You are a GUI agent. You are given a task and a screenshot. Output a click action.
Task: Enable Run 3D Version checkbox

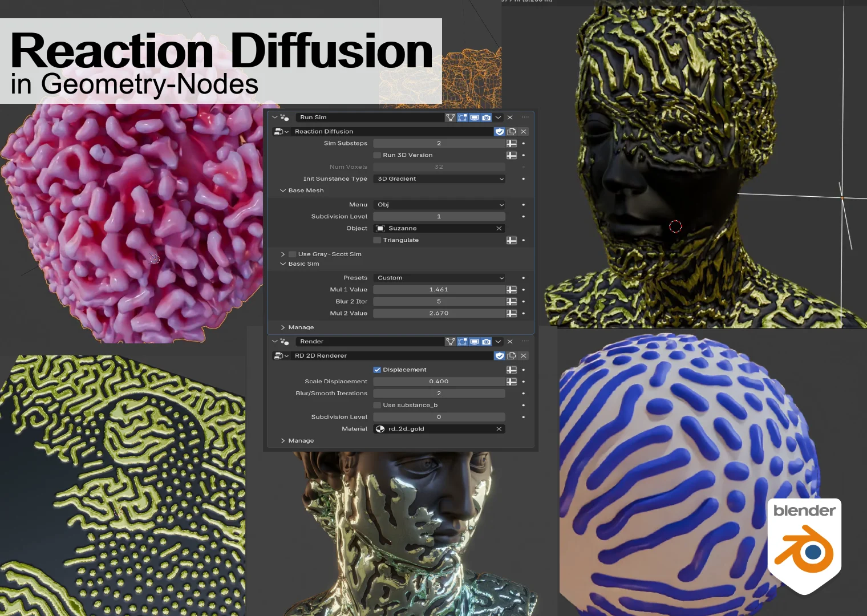(x=377, y=155)
